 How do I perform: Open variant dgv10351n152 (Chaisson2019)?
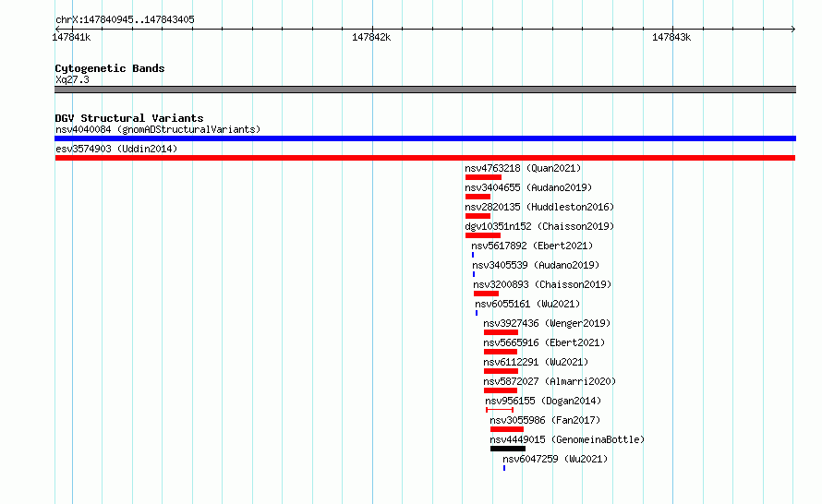538,226
